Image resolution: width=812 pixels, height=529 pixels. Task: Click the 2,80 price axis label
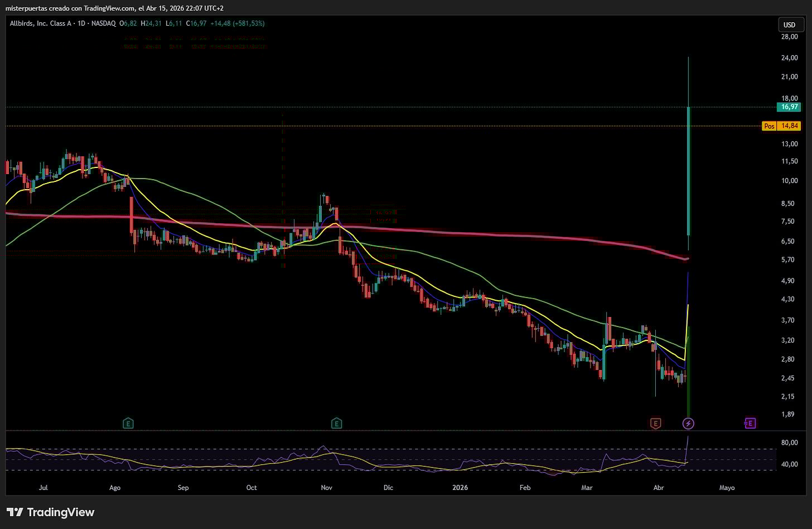[788, 359]
